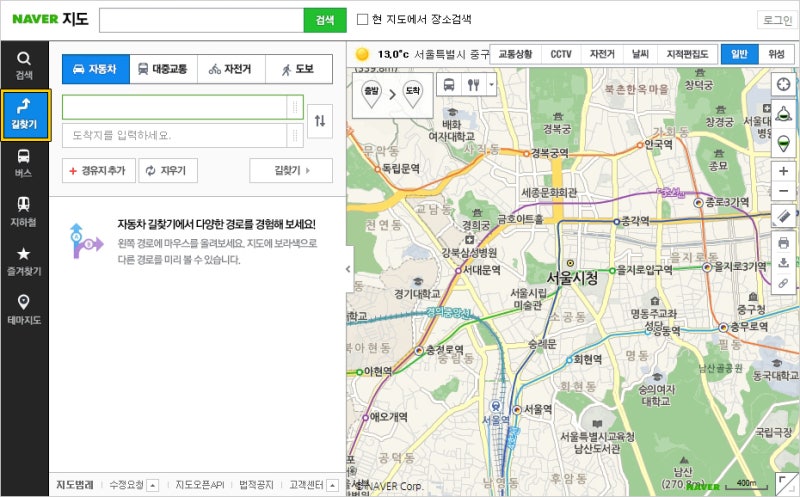Open the 검색 search sidebar icon
Screen dimensions: 800x497
click(24, 66)
